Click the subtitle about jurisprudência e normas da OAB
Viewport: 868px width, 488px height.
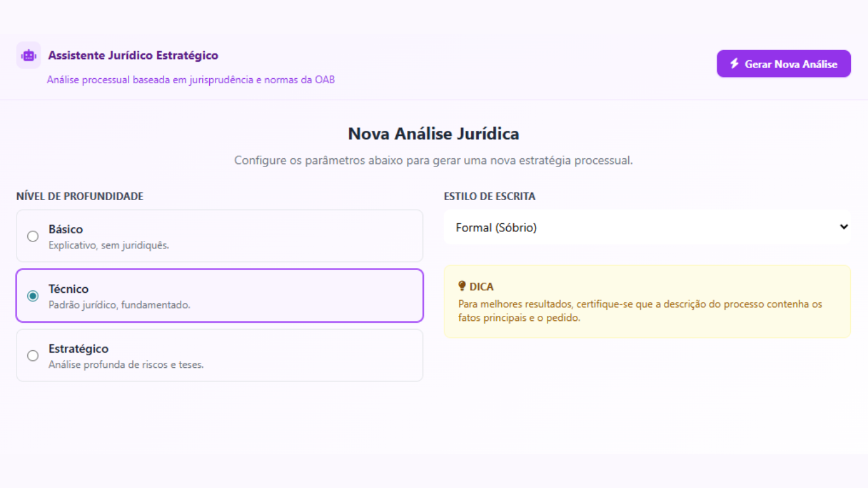(191, 79)
